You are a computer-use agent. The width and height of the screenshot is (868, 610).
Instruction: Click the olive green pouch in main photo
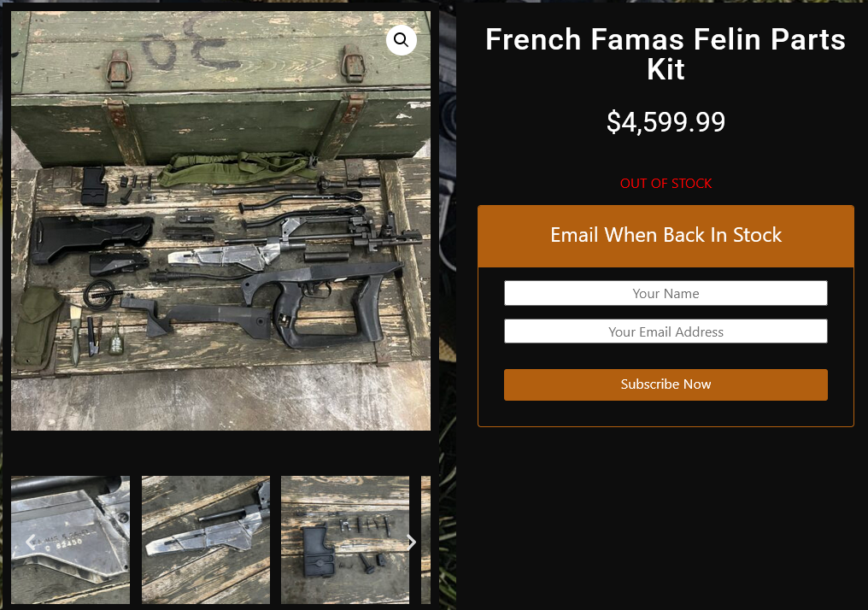36,325
